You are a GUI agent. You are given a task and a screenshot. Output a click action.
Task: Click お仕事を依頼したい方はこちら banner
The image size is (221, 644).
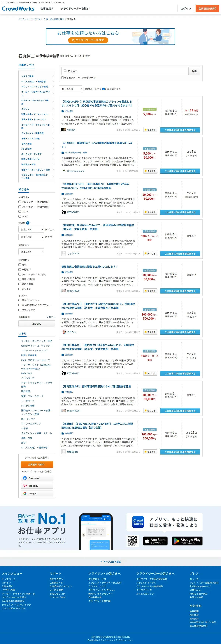tap(110, 37)
